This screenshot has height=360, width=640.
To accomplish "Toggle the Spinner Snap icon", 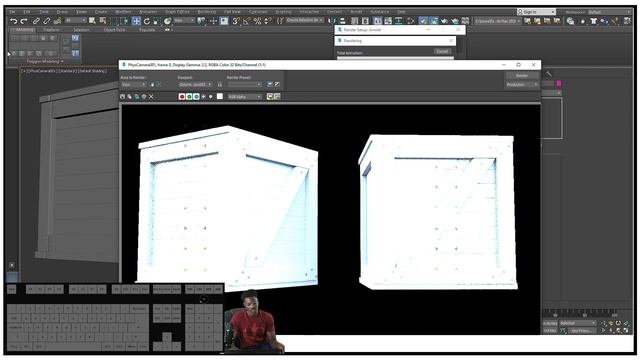I will pos(268,21).
